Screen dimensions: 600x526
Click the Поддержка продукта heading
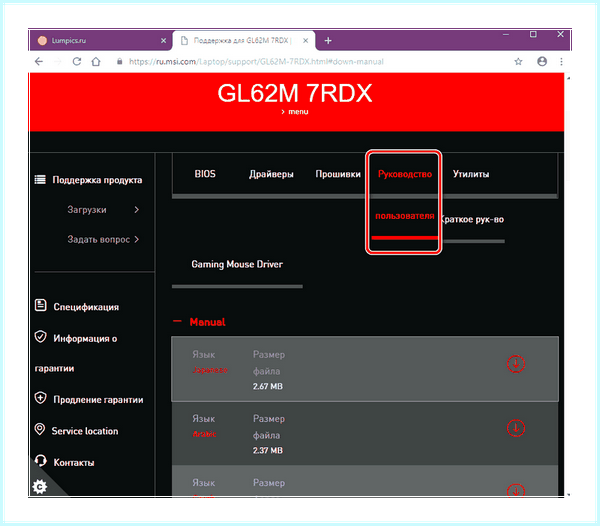pyautogui.click(x=97, y=180)
